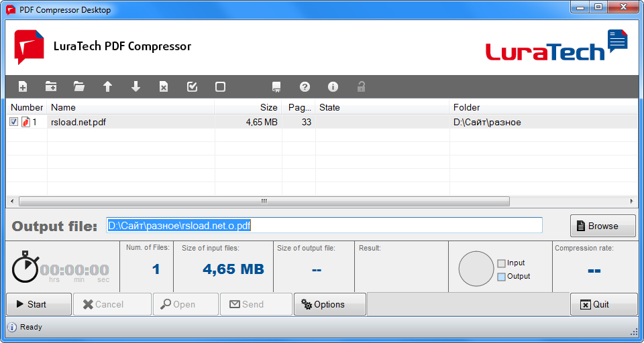
Task: Sort by the Size column header
Action: 248,107
